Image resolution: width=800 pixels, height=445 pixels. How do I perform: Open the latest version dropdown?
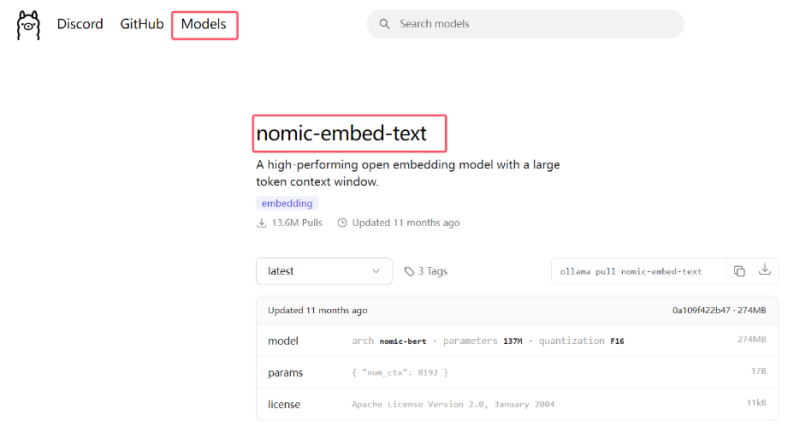click(323, 271)
